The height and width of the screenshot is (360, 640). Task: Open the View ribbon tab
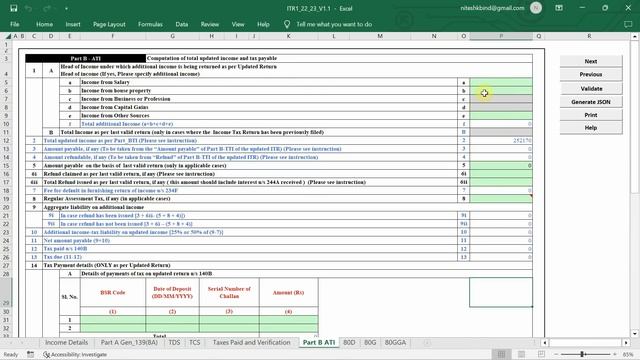(x=238, y=24)
